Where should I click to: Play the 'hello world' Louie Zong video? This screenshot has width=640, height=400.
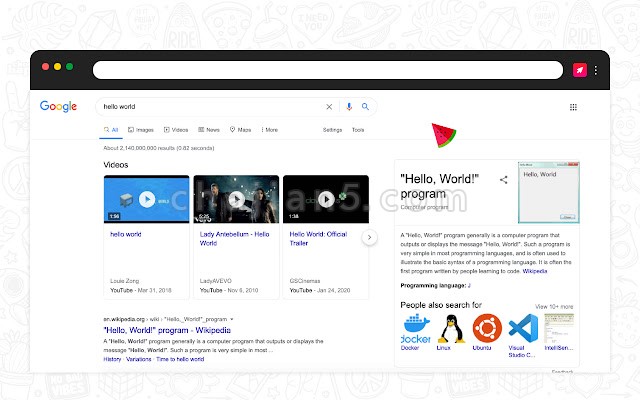[147, 199]
